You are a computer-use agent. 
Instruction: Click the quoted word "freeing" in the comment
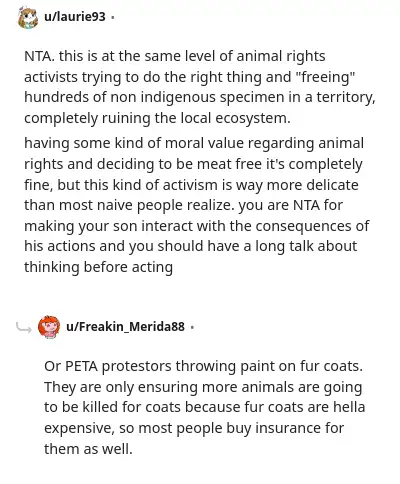tap(325, 77)
